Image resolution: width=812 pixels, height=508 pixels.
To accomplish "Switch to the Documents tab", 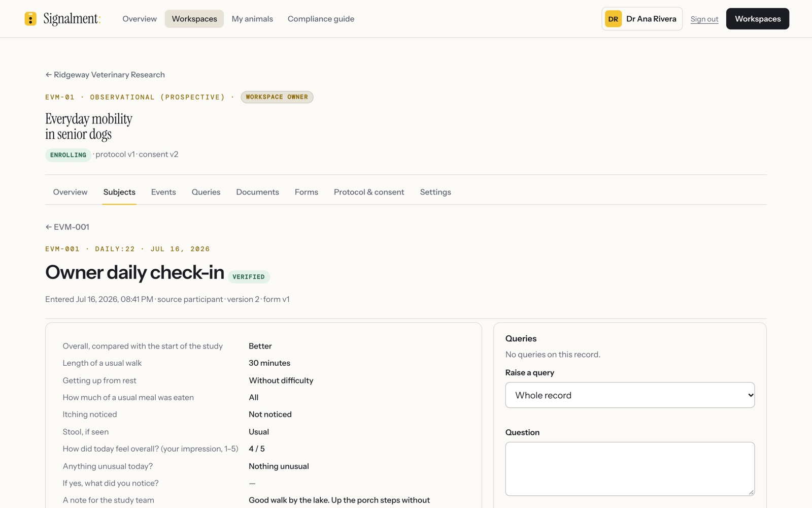I will 257,192.
